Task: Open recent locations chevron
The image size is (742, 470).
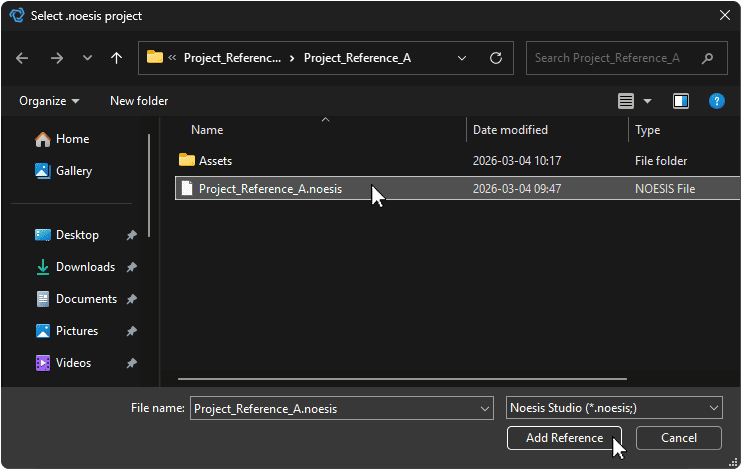Action: pyautogui.click(x=87, y=58)
